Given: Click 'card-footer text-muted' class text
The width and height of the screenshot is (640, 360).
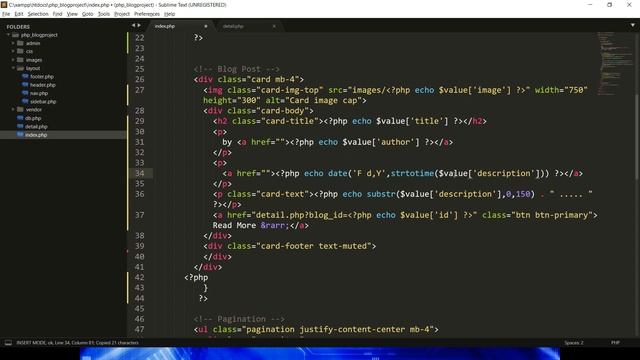Looking at the screenshot, I should (314, 246).
